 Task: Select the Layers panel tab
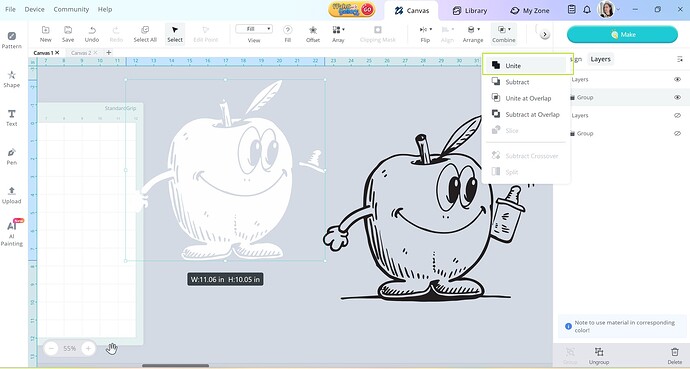tap(600, 59)
